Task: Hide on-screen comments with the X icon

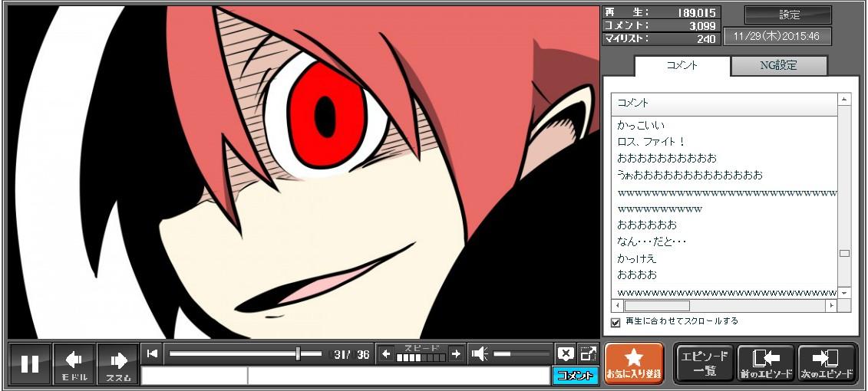Action: 566,353
